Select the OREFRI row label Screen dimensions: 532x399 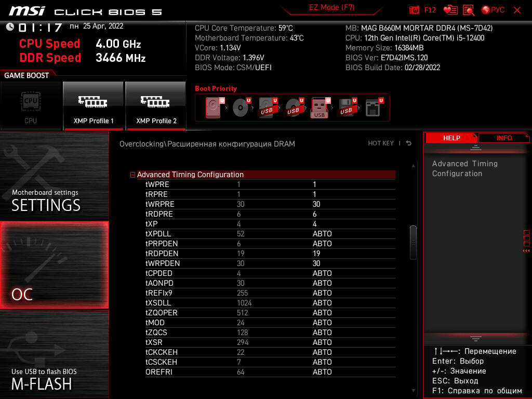pyautogui.click(x=159, y=372)
